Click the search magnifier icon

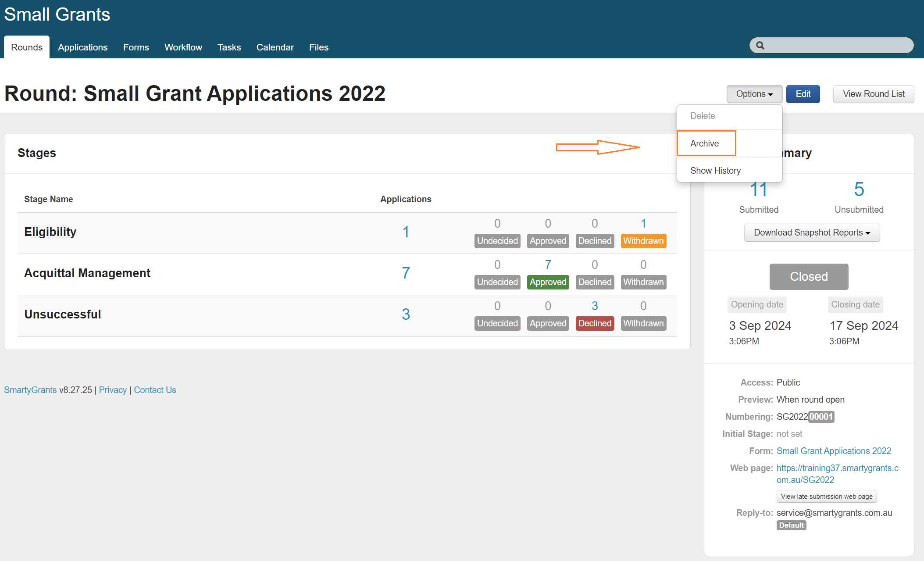tap(760, 45)
